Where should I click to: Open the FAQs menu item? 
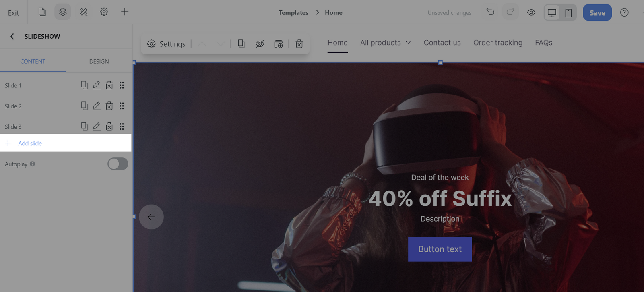tap(543, 43)
